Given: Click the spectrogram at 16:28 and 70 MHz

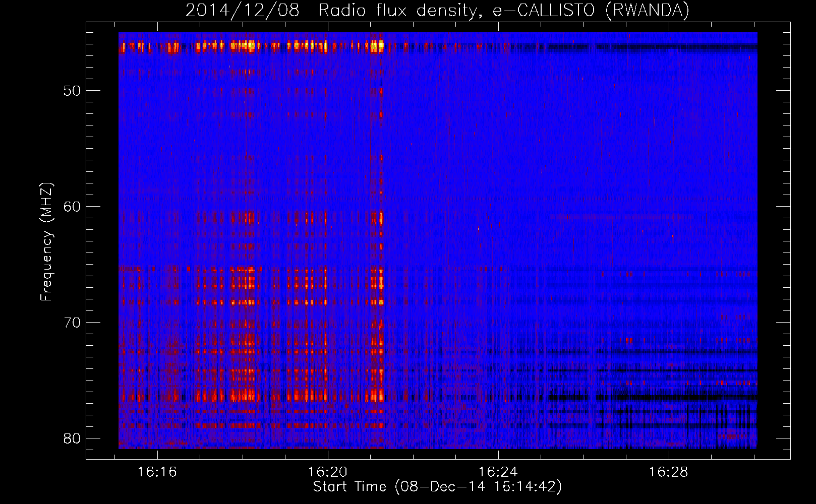Looking at the screenshot, I should (x=668, y=322).
